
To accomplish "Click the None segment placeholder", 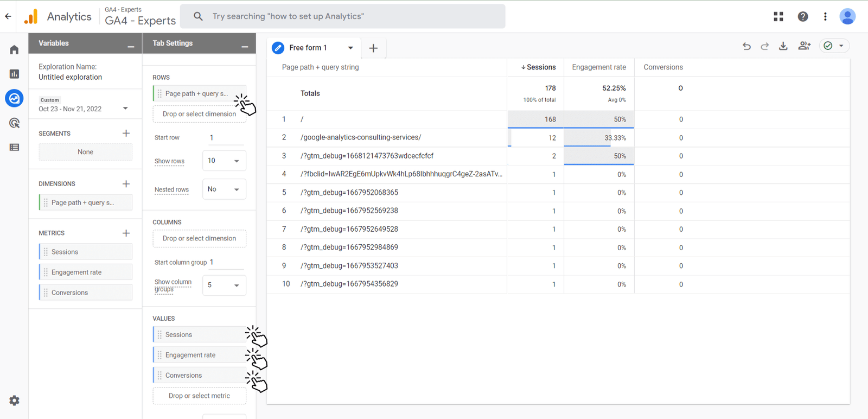I will [85, 152].
